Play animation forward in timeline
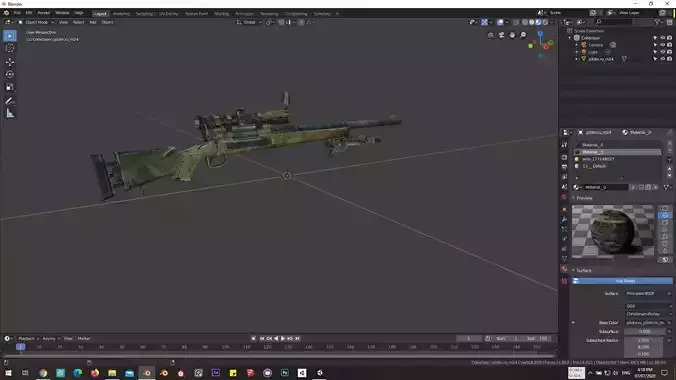 [x=283, y=339]
